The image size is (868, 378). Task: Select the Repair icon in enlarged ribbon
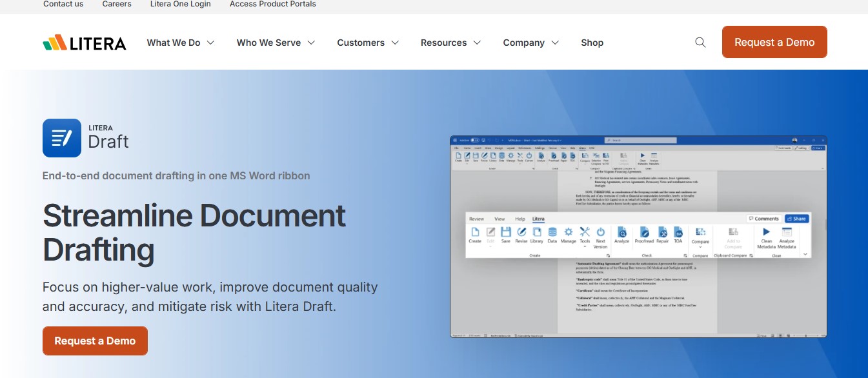[663, 233]
